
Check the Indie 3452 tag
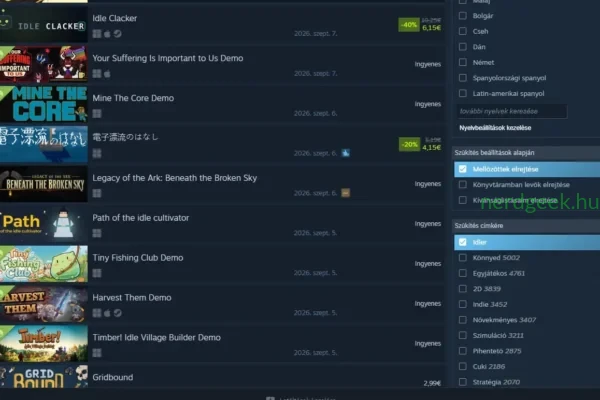tap(463, 304)
